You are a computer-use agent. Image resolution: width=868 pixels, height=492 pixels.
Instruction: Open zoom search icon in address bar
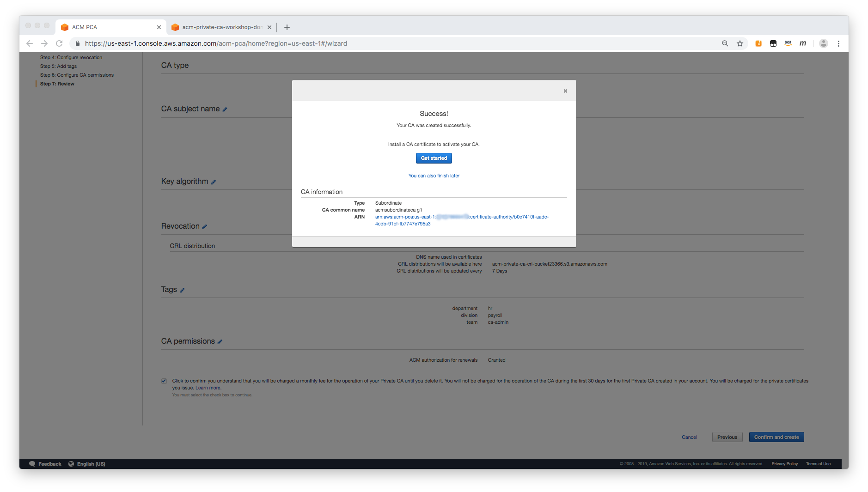coord(725,43)
